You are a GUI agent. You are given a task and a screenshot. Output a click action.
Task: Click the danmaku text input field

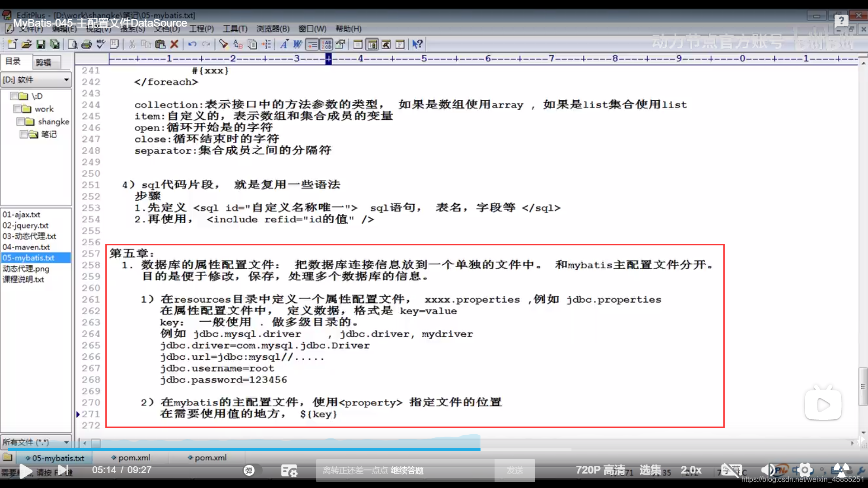click(x=405, y=470)
